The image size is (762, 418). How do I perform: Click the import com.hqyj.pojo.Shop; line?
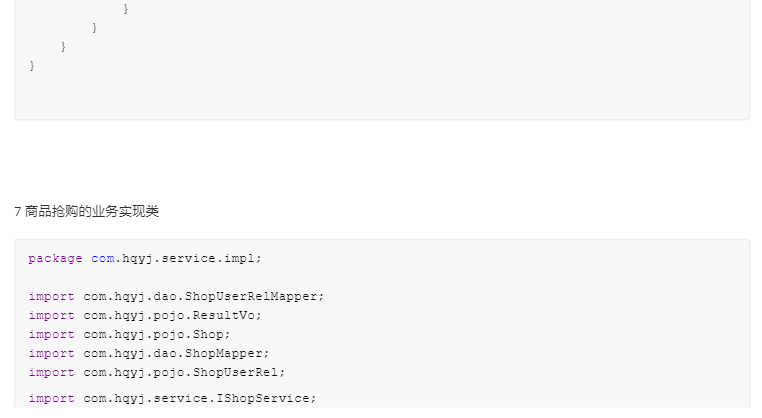click(129, 334)
